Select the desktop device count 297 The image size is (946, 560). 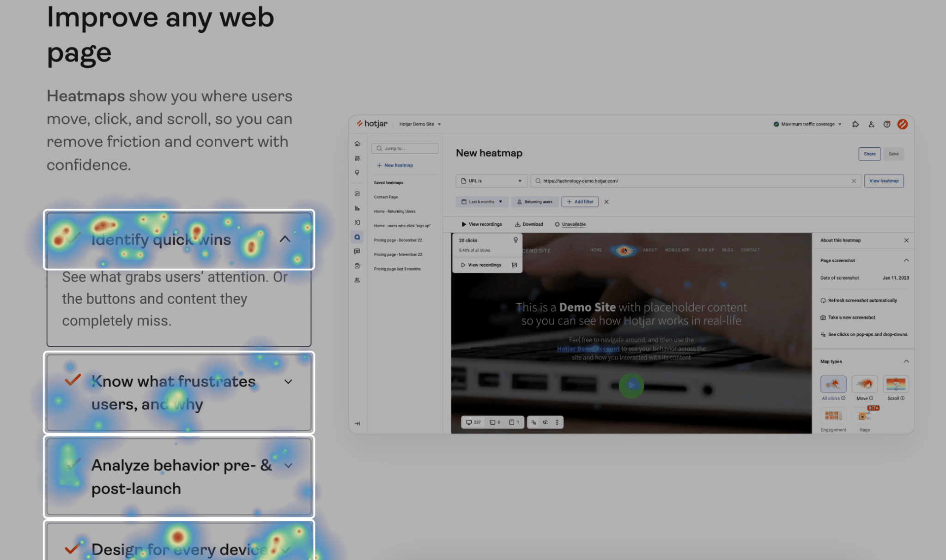[x=473, y=422]
